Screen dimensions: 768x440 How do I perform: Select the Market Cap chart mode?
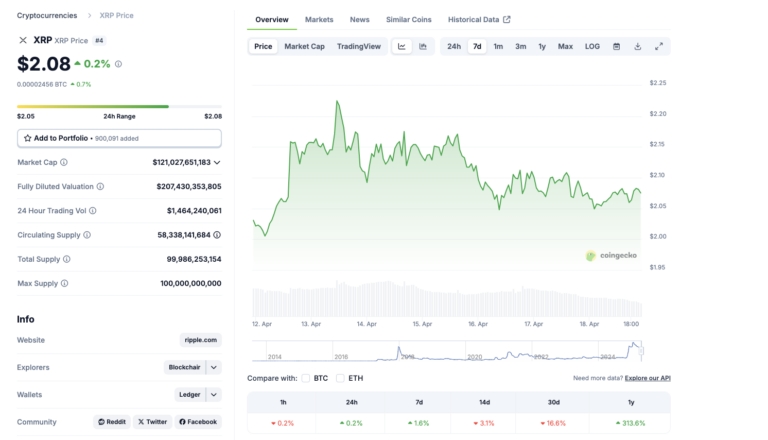coord(304,47)
